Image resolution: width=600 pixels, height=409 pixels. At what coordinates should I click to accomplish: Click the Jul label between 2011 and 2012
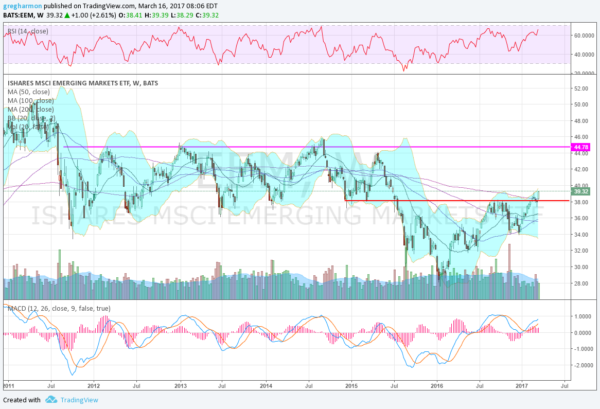51,386
